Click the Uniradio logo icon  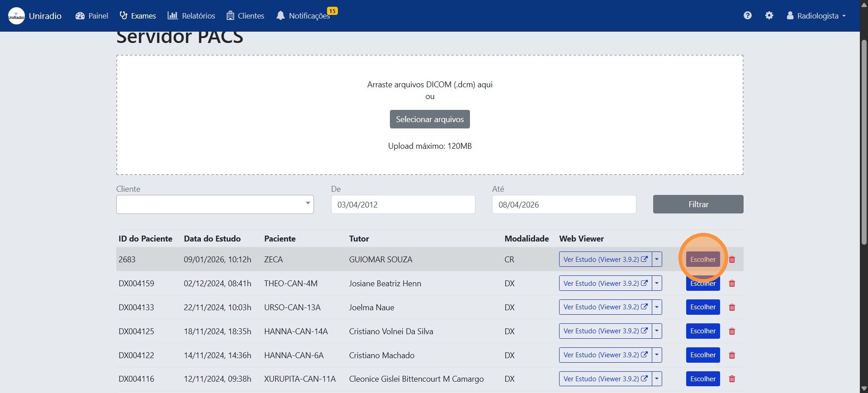[x=17, y=16]
